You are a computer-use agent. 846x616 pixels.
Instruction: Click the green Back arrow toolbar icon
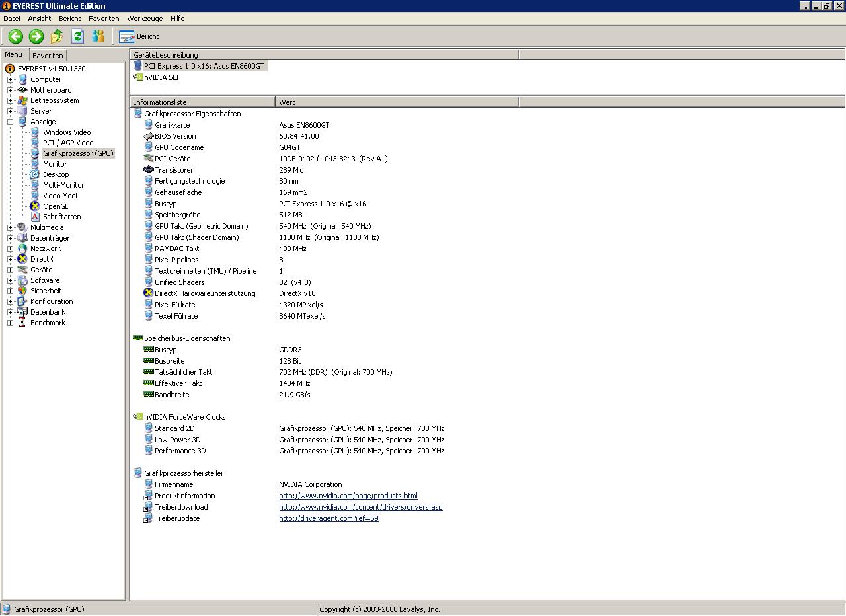15,36
